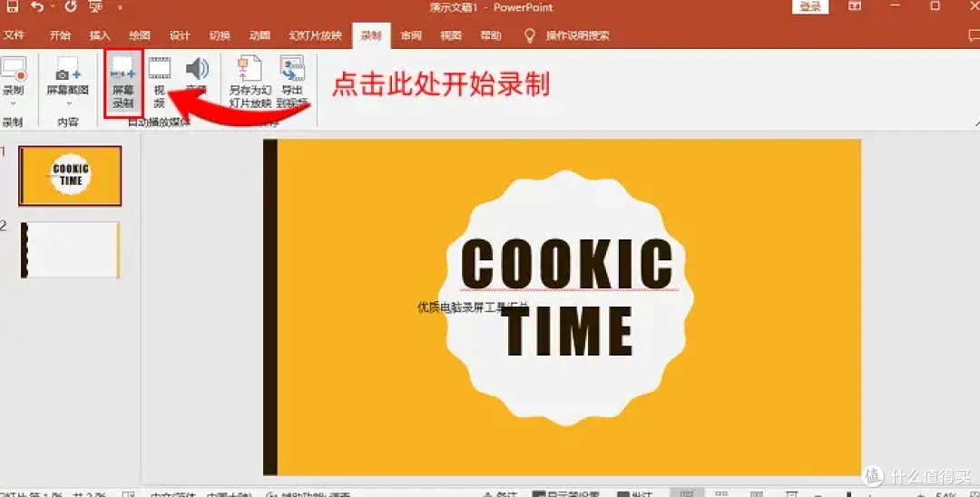This screenshot has width=980, height=497.
Task: Click the 屏幕录制 screen recording button
Action: 123,83
